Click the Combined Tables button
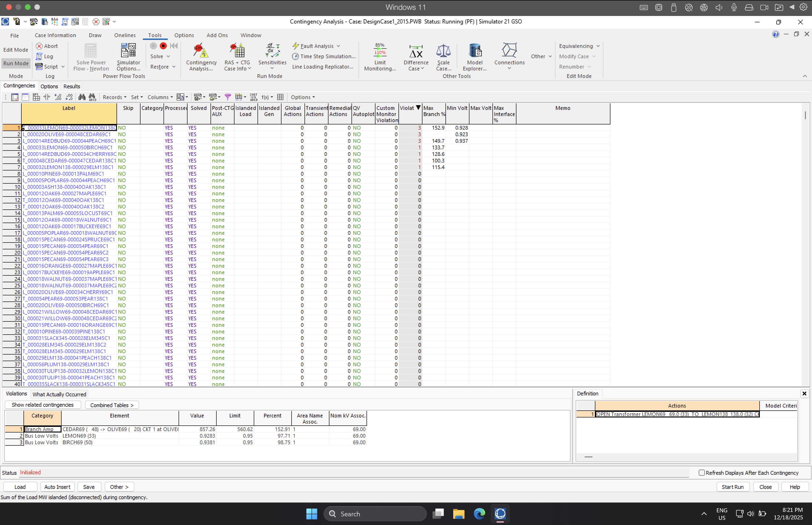 pos(112,405)
